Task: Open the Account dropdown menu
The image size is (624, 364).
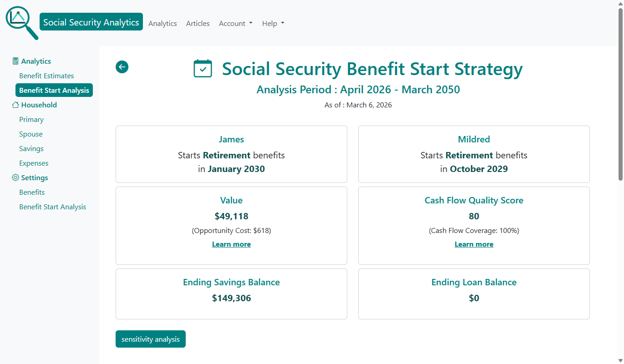Action: point(235,23)
